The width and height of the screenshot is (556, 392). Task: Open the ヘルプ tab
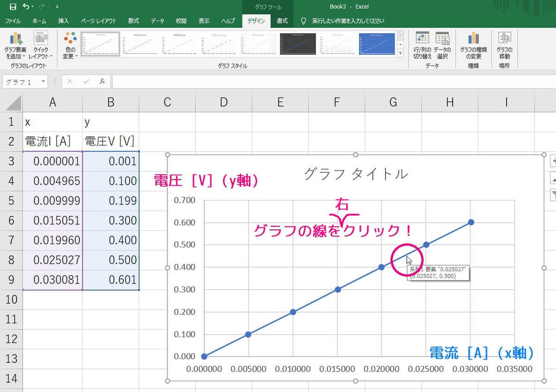[228, 21]
